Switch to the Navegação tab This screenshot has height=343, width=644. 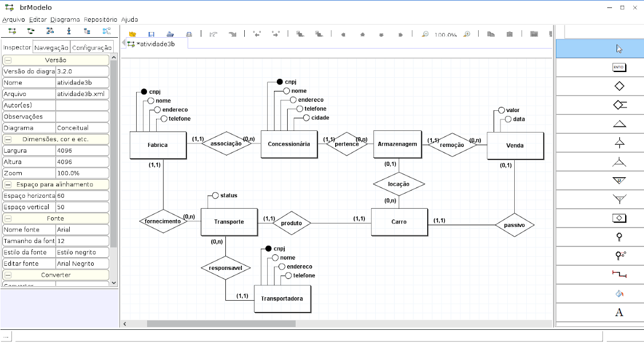pyautogui.click(x=51, y=47)
